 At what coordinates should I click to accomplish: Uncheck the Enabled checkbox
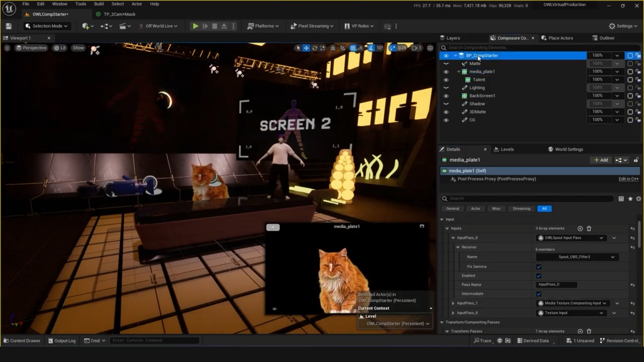coord(539,276)
